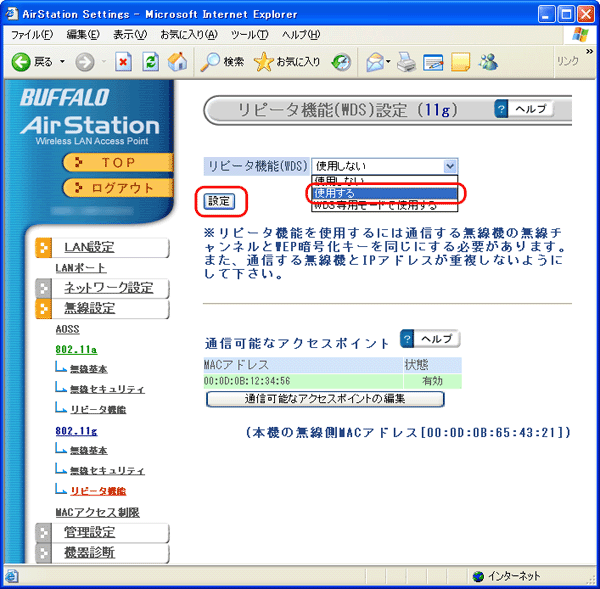Click the IE Back arrow icon
The height and width of the screenshot is (589, 600).
[21, 62]
